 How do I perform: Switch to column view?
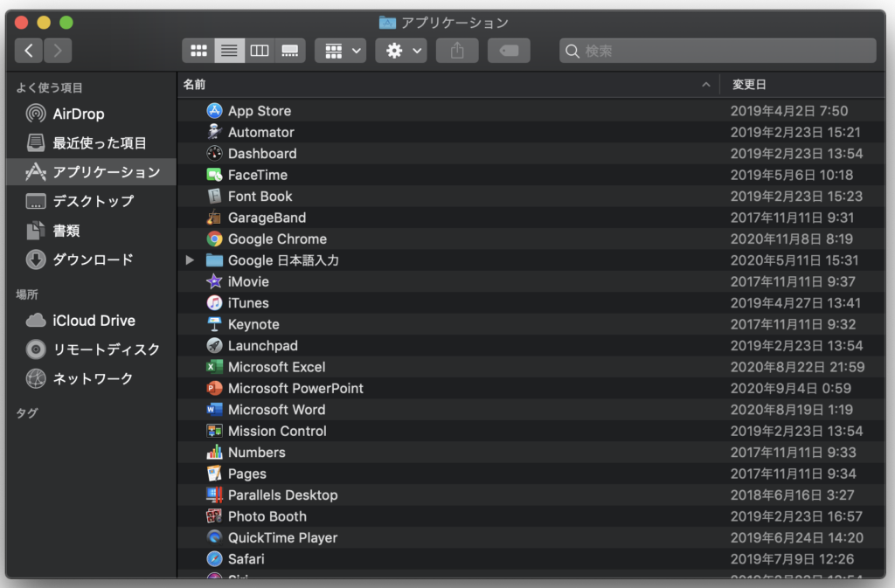click(x=260, y=51)
